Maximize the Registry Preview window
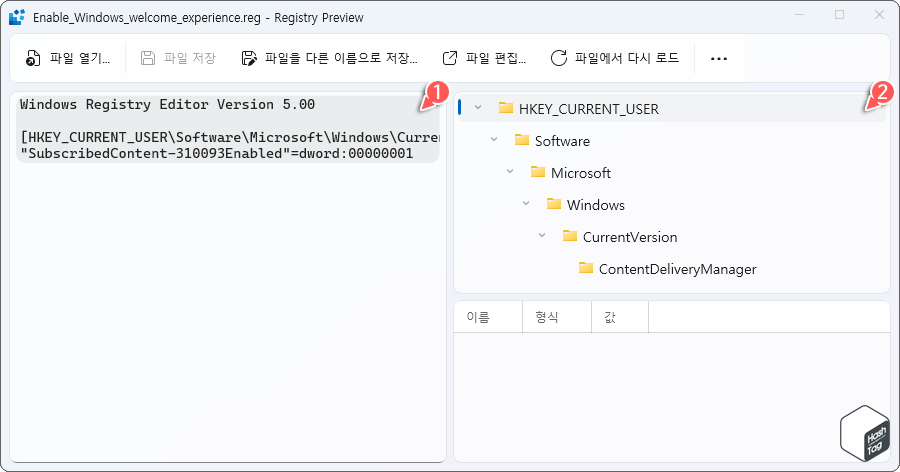900x472 pixels. point(839,15)
